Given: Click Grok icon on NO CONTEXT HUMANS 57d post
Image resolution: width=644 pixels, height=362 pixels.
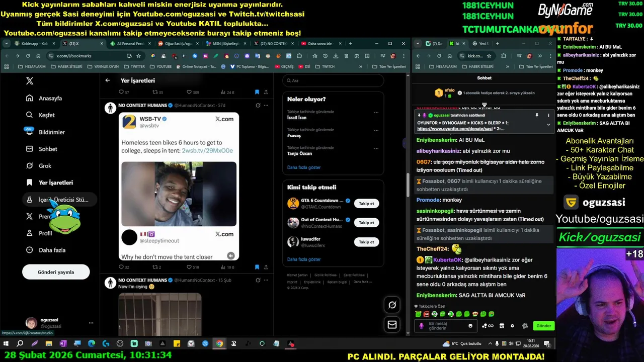Looking at the screenshot, I should (258, 105).
